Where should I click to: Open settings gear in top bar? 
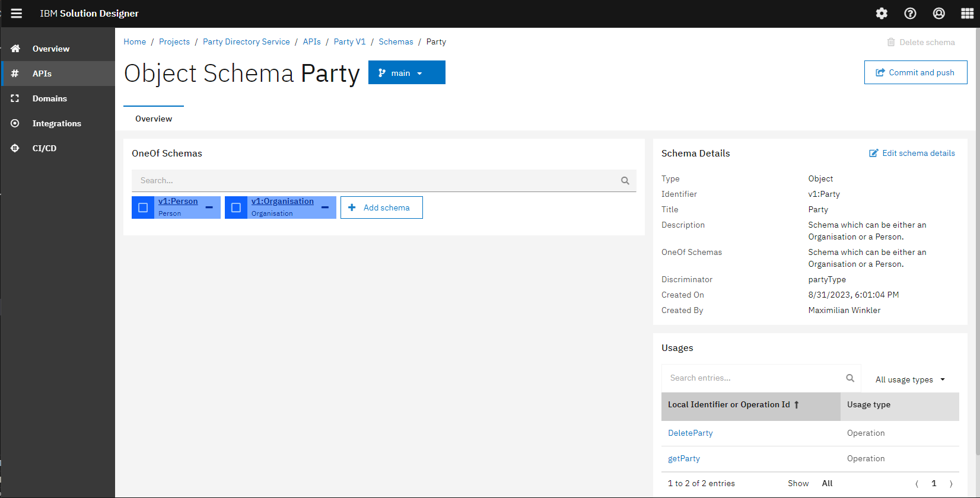click(882, 13)
